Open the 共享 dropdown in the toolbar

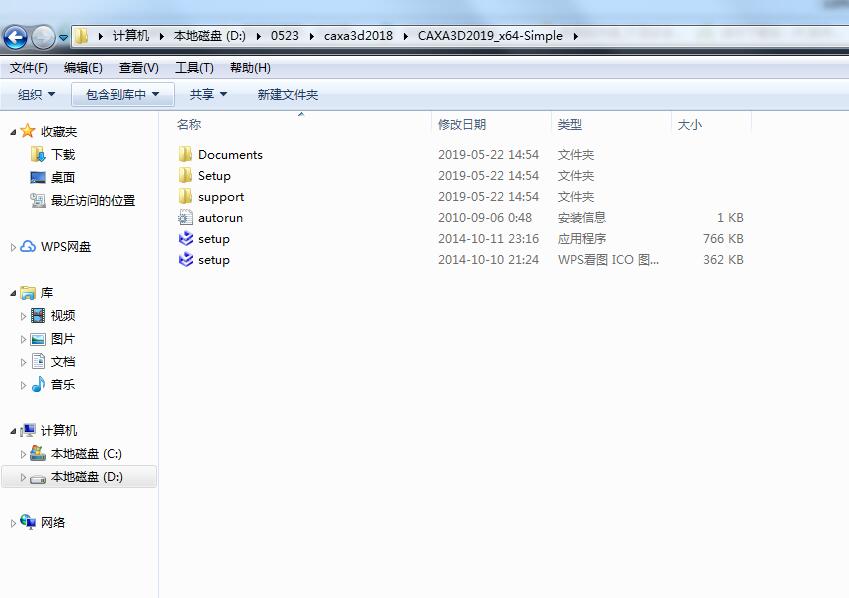(x=208, y=95)
